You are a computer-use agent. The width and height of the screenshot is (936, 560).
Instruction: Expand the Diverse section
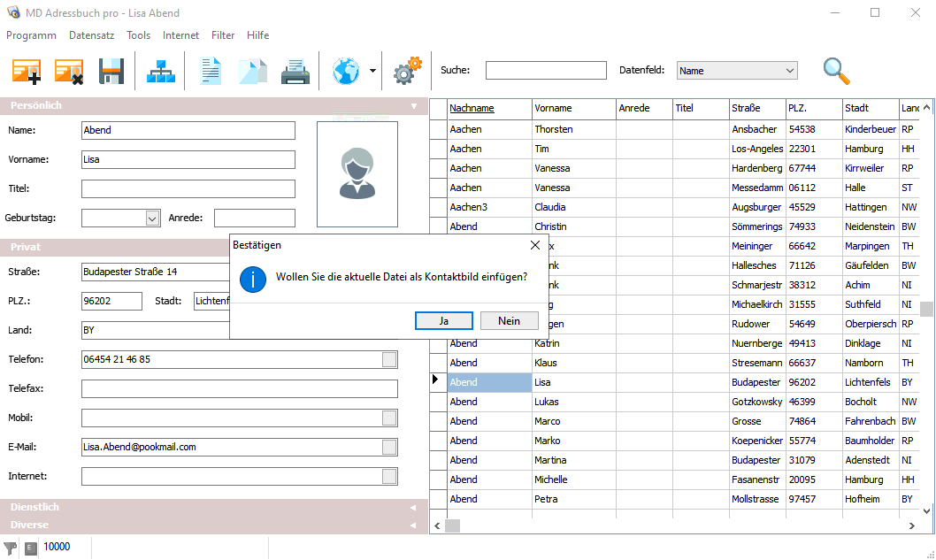(x=212, y=525)
